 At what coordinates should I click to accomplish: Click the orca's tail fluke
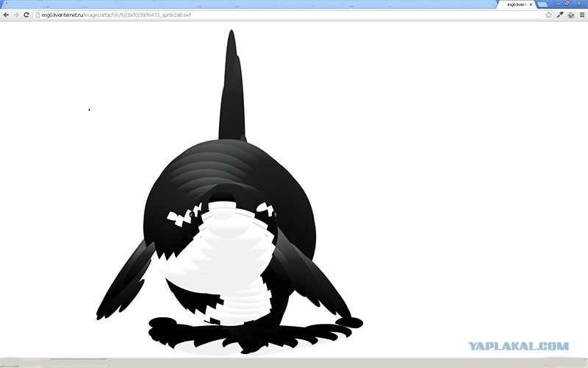pyautogui.click(x=255, y=334)
